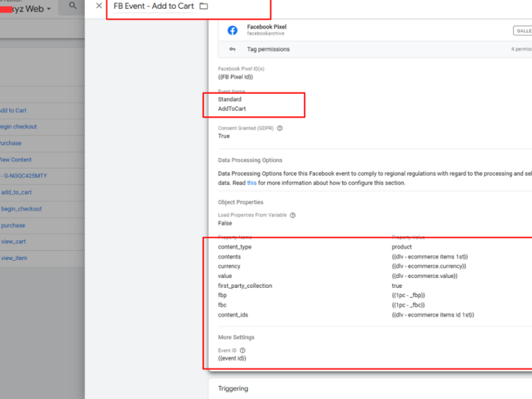Image resolution: width=532 pixels, height=399 pixels.
Task: Open the capitalized "Add to Cart" tag in sidebar
Action: [13, 110]
